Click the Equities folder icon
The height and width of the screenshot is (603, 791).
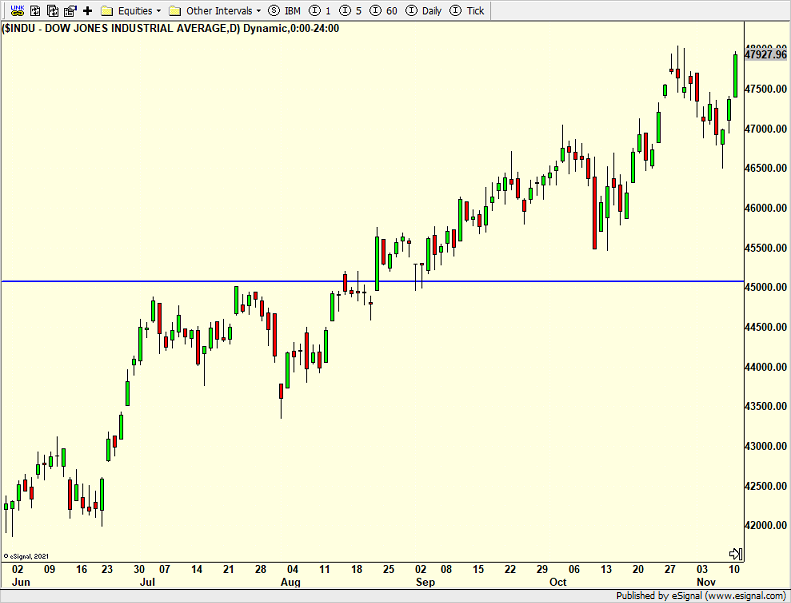click(106, 10)
